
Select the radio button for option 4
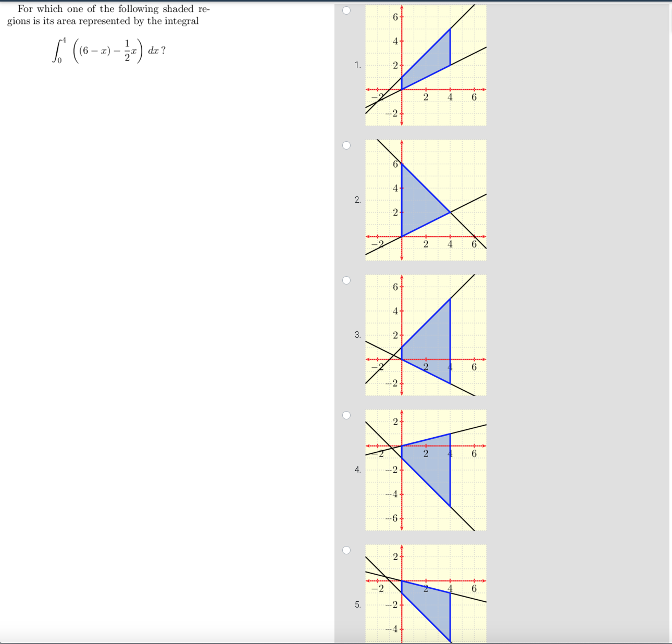pyautogui.click(x=346, y=415)
